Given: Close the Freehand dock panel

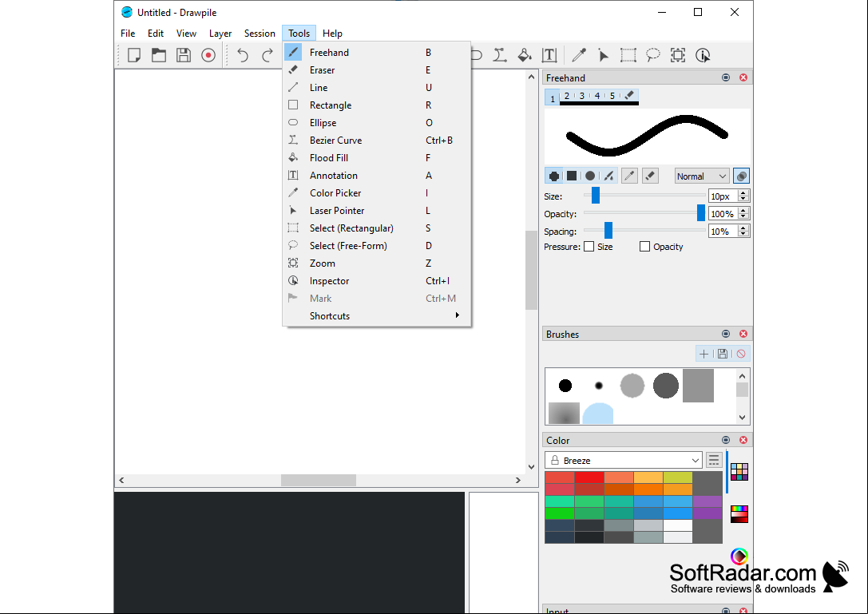Looking at the screenshot, I should pyautogui.click(x=743, y=77).
